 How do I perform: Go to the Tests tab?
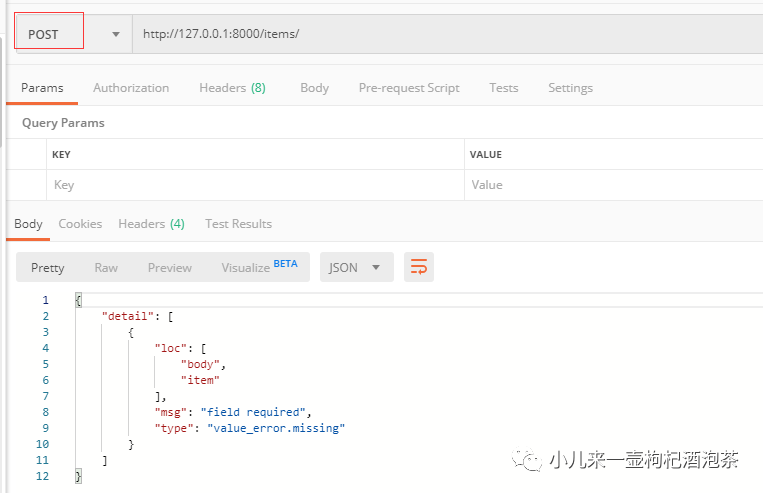[x=504, y=88]
